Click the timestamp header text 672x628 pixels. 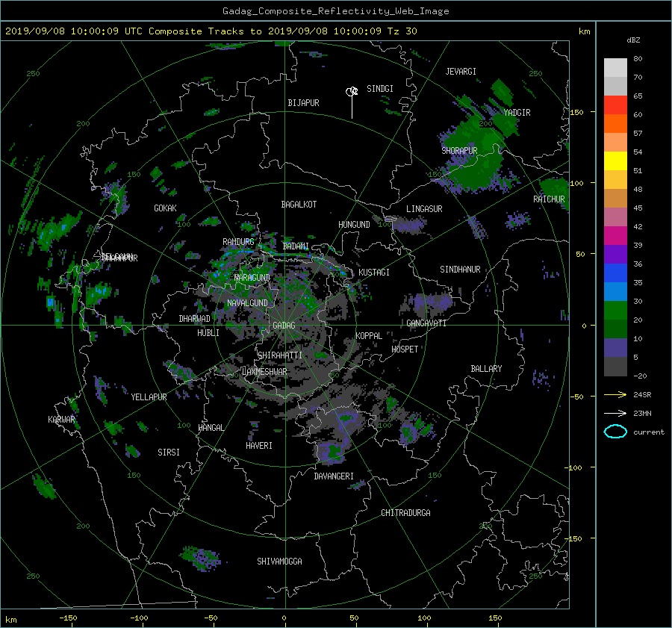tap(211, 31)
